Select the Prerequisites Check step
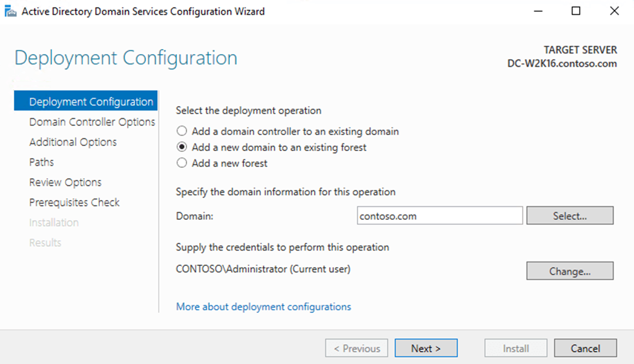This screenshot has width=634, height=364. pyautogui.click(x=74, y=202)
